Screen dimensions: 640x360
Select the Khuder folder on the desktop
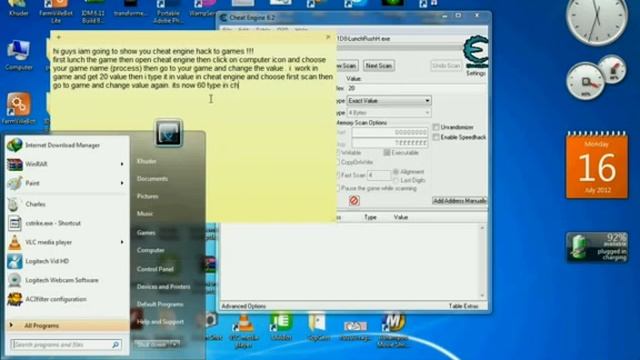[18, 8]
